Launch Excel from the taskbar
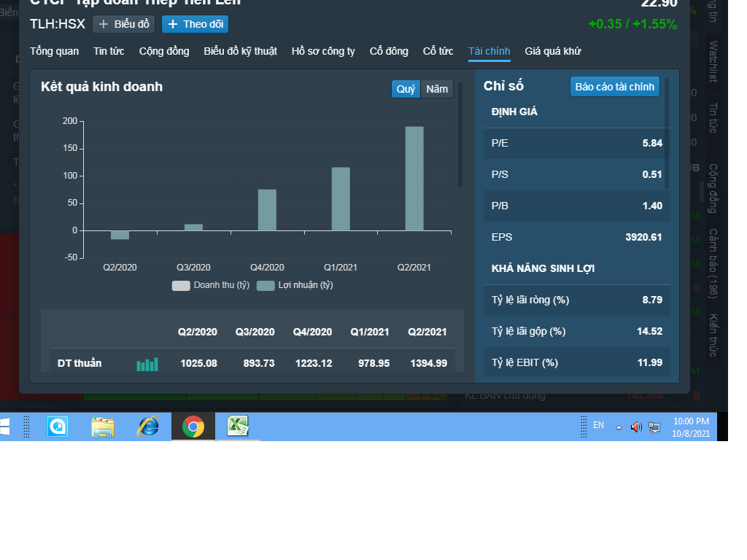Screen dimensions: 747x560 tap(238, 426)
